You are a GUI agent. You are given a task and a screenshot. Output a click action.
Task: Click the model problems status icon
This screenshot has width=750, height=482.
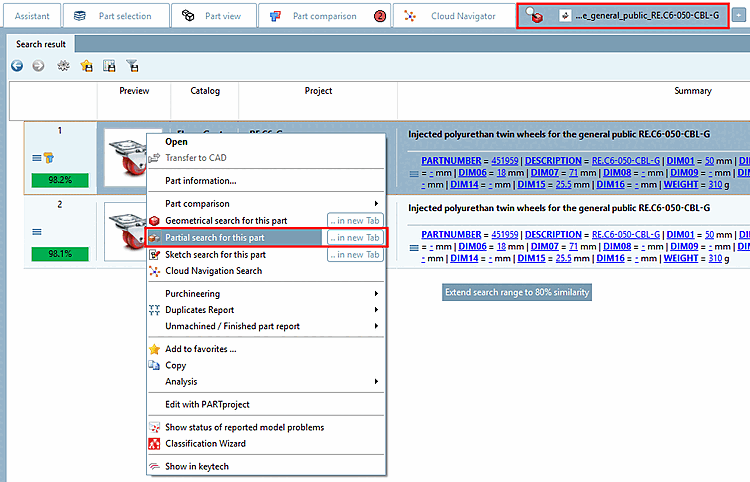[154, 427]
